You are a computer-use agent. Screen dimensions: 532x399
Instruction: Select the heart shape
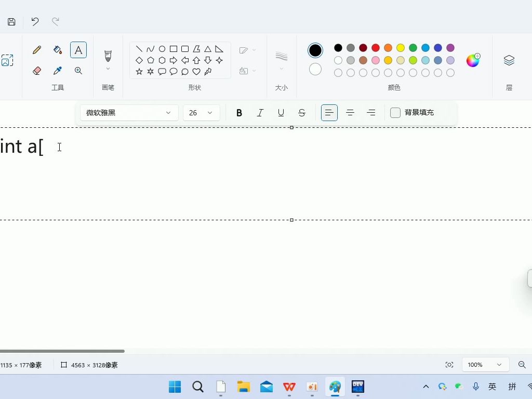[x=196, y=72]
